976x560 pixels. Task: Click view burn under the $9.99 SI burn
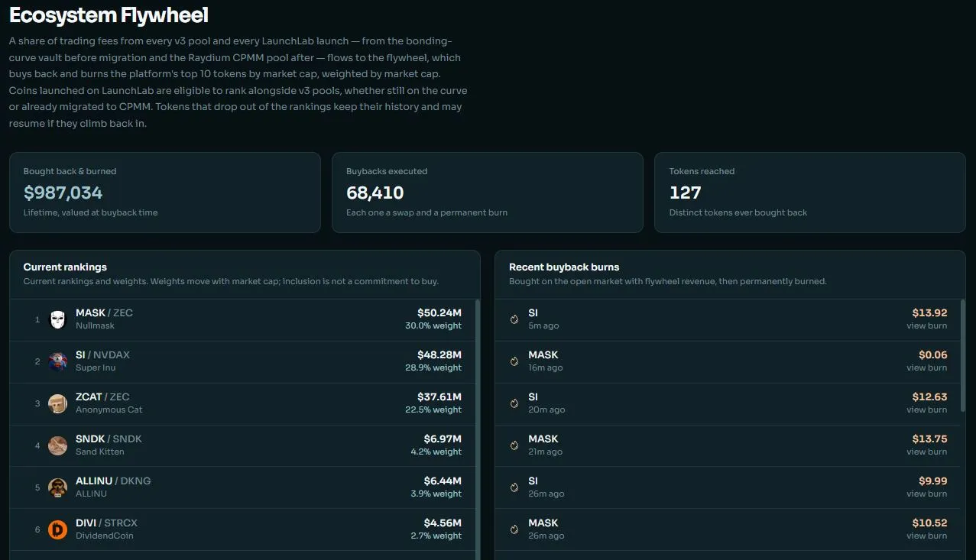(926, 494)
